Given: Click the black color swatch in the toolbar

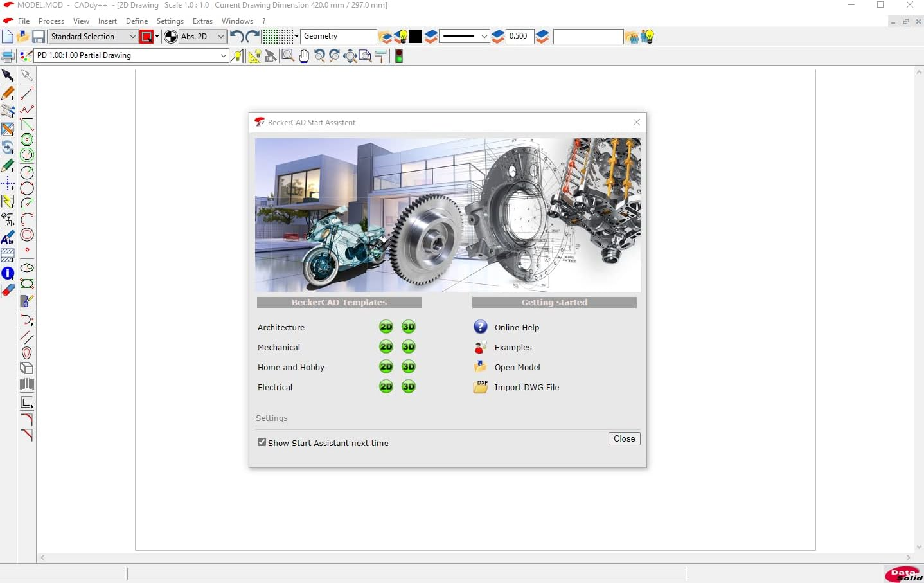Looking at the screenshot, I should point(416,37).
